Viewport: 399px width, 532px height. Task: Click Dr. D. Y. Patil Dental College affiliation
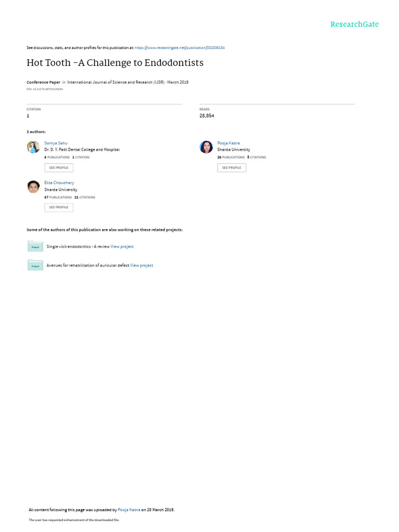pyautogui.click(x=82, y=150)
